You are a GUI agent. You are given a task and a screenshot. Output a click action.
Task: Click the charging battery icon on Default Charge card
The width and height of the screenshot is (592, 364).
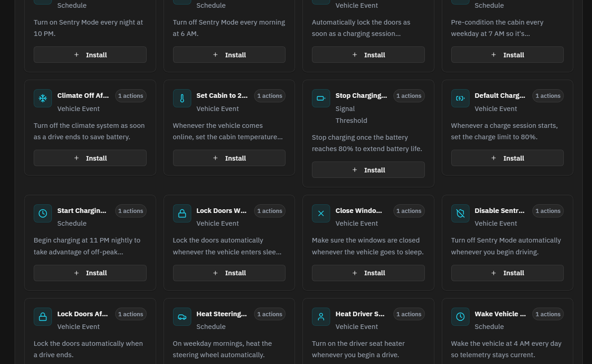coord(460,98)
